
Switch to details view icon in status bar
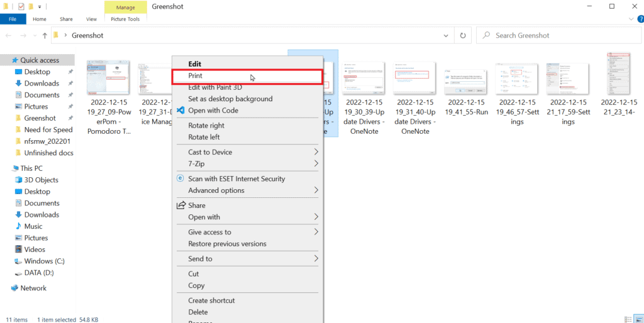point(627,319)
